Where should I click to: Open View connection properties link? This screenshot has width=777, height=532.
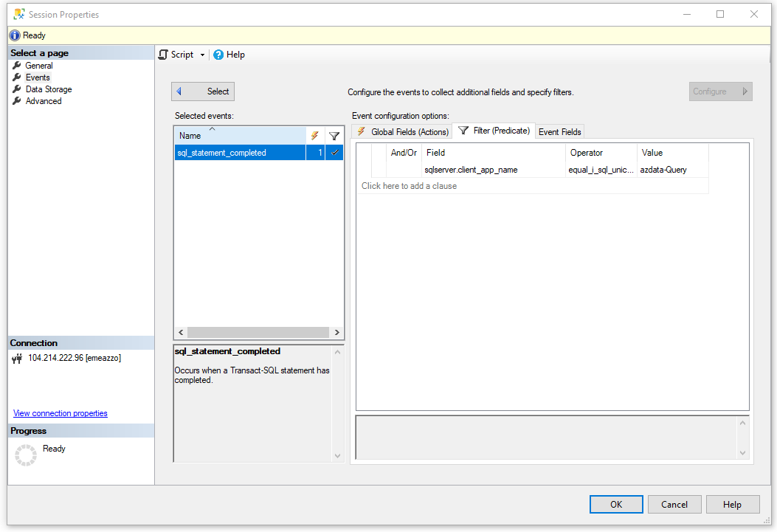click(61, 413)
